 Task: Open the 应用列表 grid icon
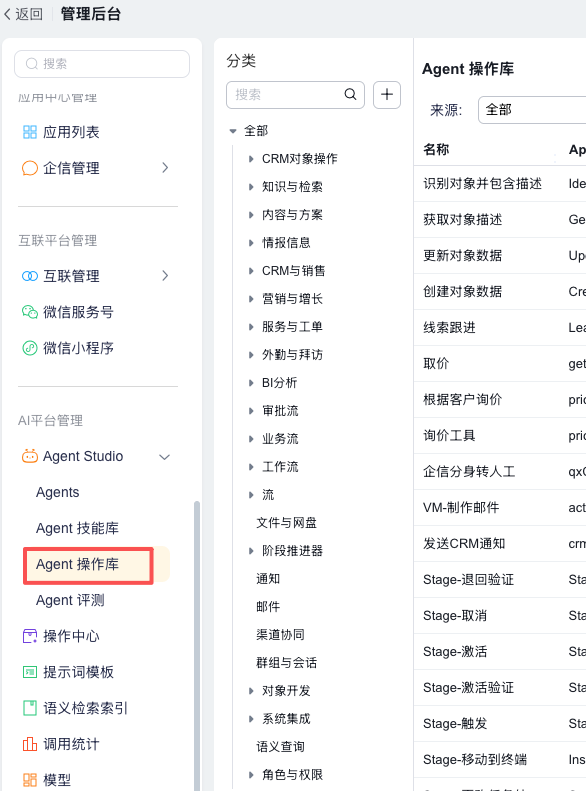30,132
